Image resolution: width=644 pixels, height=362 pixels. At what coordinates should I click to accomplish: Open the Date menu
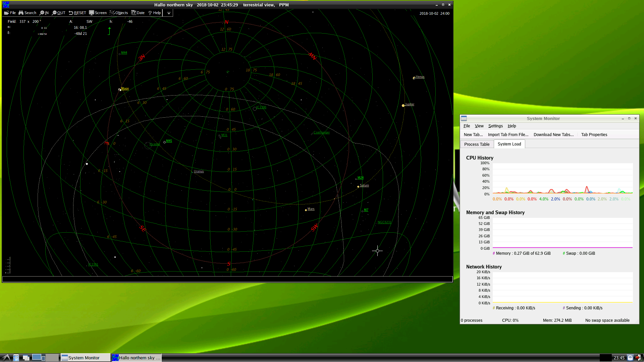click(138, 13)
